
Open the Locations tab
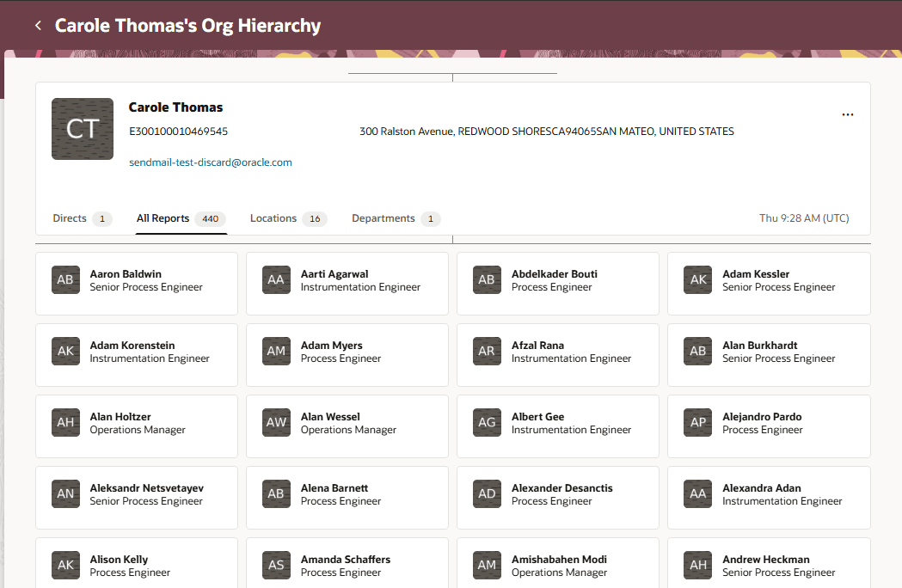pos(273,218)
